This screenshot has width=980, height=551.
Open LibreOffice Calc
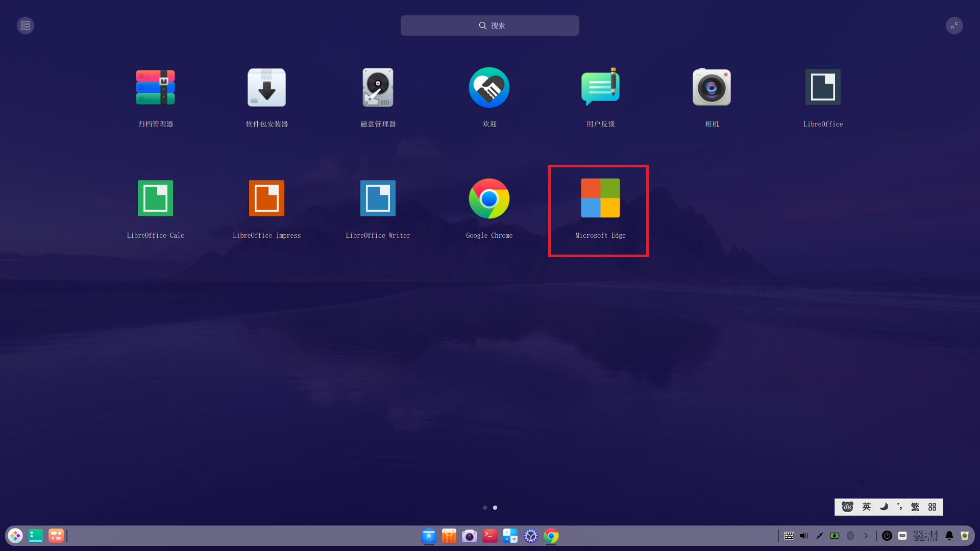[x=155, y=199]
